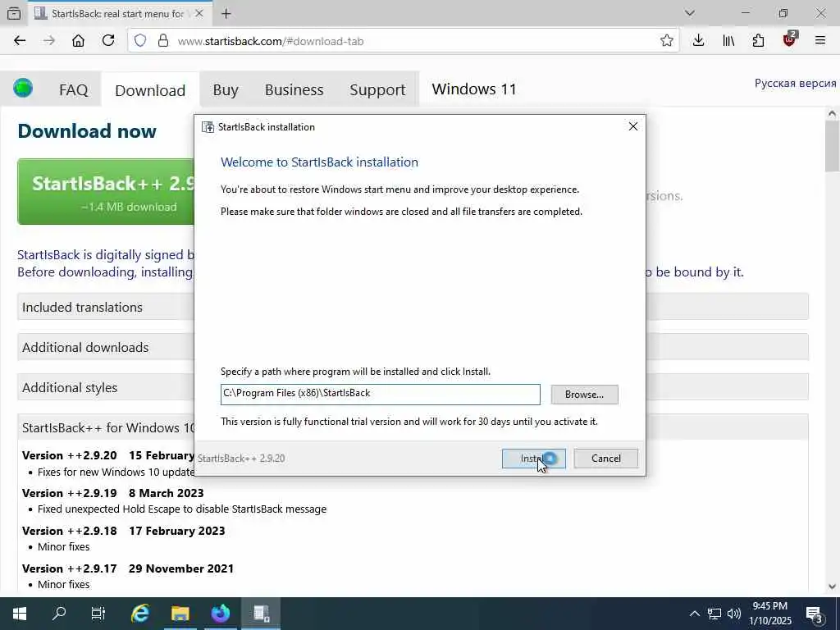Close the StartIsBack browser tab

[x=199, y=13]
